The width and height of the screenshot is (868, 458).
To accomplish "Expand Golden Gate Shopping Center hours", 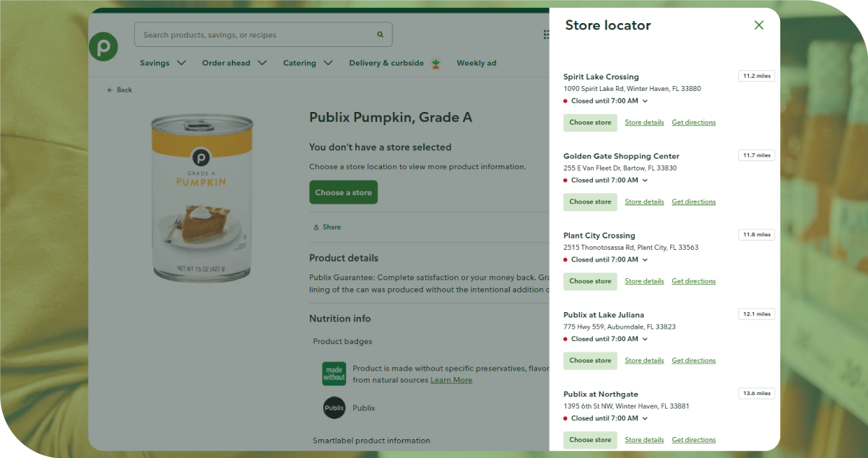I will click(x=645, y=181).
